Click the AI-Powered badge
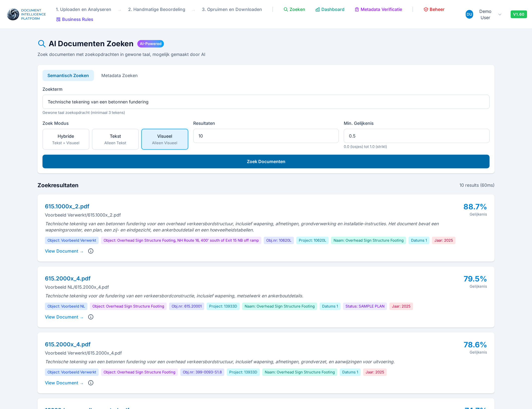Image resolution: width=532 pixels, height=409 pixels. [x=151, y=44]
